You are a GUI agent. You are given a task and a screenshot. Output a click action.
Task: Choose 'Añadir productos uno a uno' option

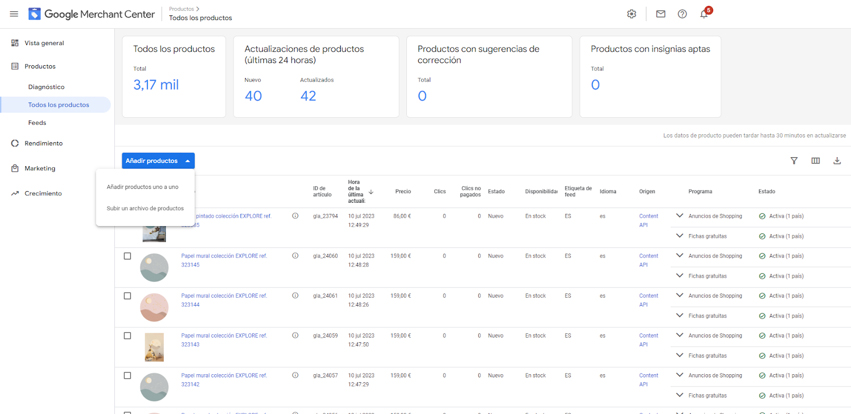pyautogui.click(x=143, y=187)
